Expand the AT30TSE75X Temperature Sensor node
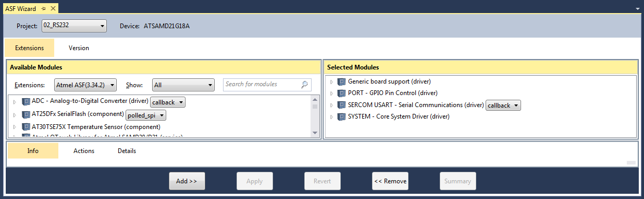 click(15, 127)
